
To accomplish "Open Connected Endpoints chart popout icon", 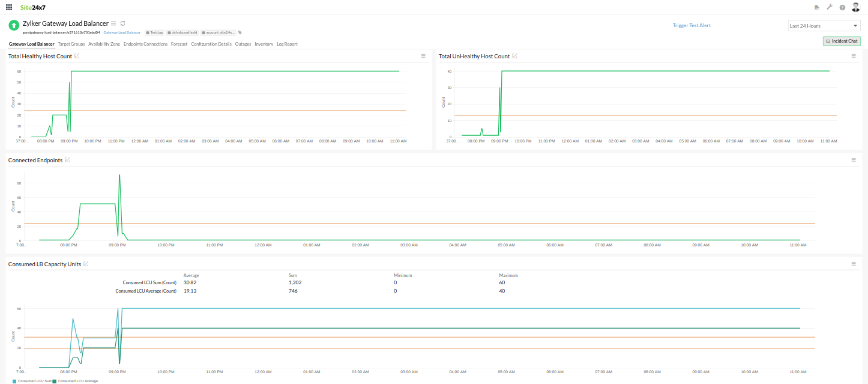I will (67, 160).
